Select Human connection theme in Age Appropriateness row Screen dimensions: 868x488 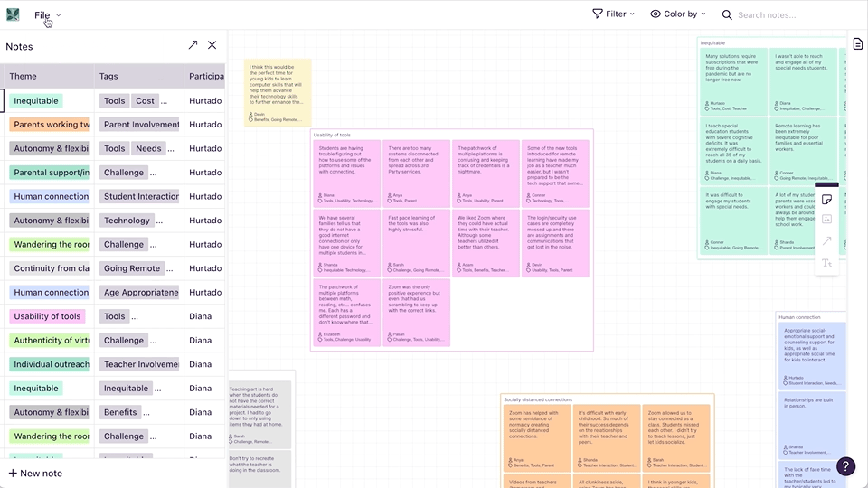(49, 292)
